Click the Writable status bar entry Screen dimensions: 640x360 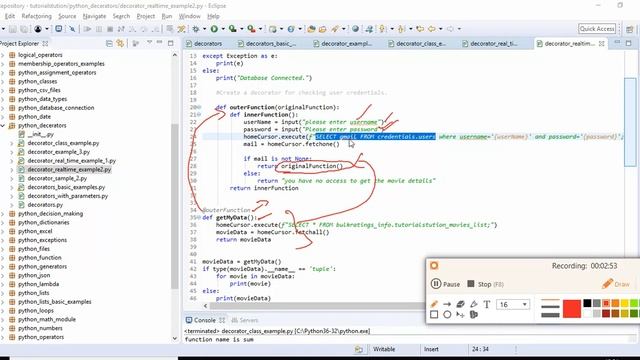coord(384,349)
